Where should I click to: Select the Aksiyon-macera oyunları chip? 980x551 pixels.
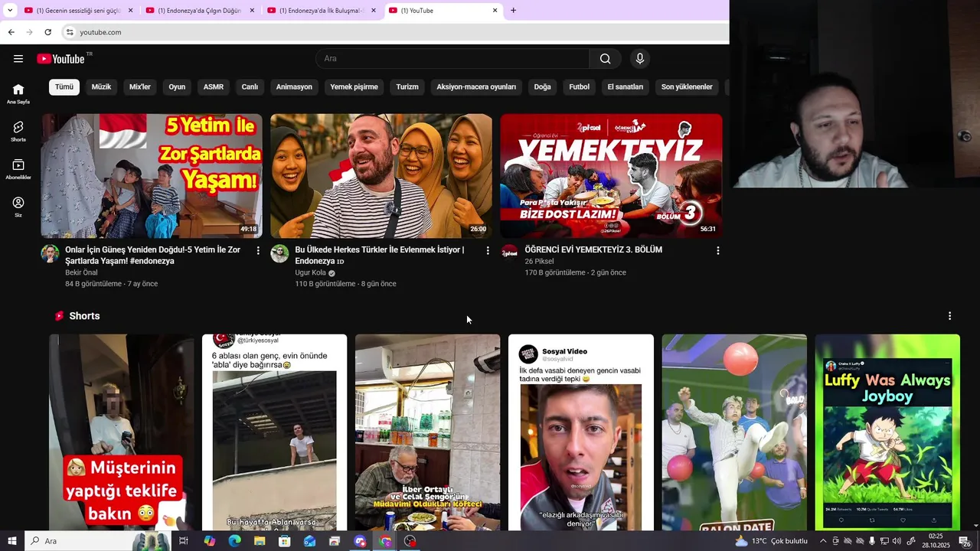(x=476, y=86)
